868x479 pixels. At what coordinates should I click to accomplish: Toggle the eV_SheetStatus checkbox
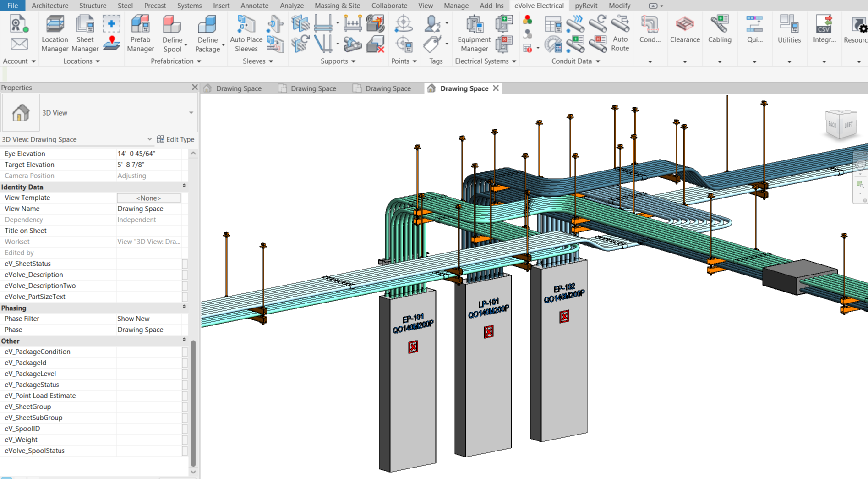coord(185,264)
